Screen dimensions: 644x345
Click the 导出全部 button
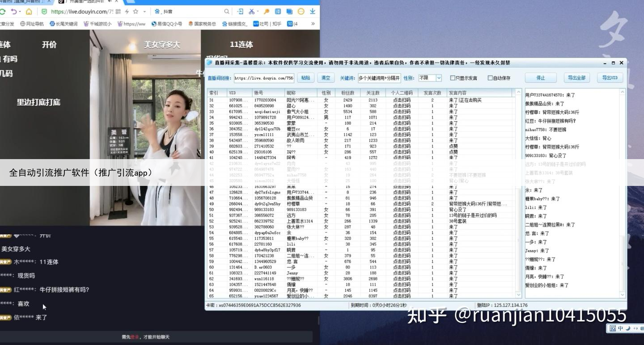click(576, 78)
